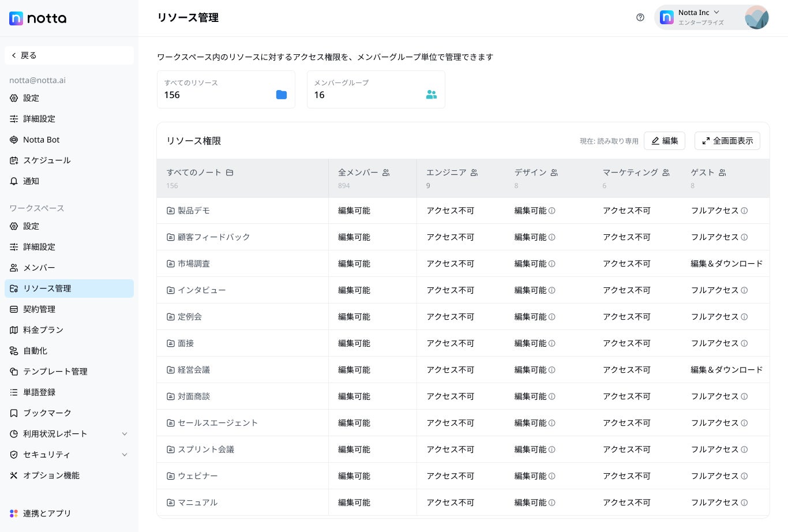Open 自動化 in the sidebar
This screenshot has height=532, width=788.
69,351
